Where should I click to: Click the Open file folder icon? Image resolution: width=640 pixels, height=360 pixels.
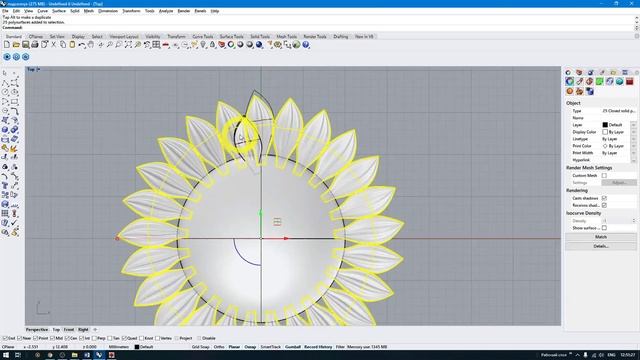16,45
